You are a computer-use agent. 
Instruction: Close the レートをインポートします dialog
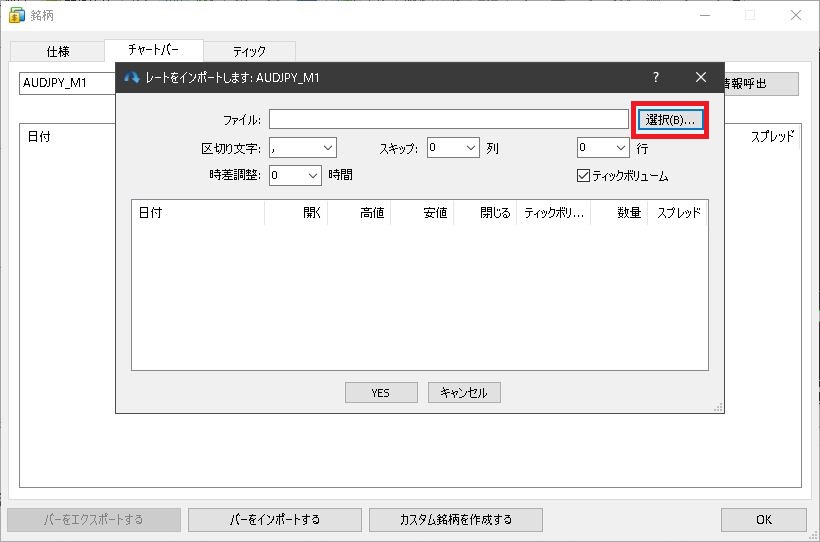(x=701, y=77)
